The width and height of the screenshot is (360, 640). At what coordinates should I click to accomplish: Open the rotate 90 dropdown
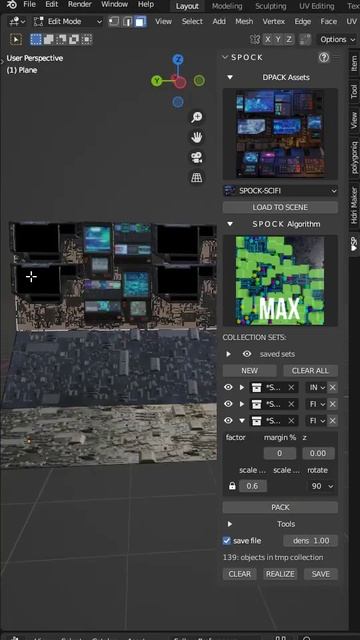click(x=322, y=486)
